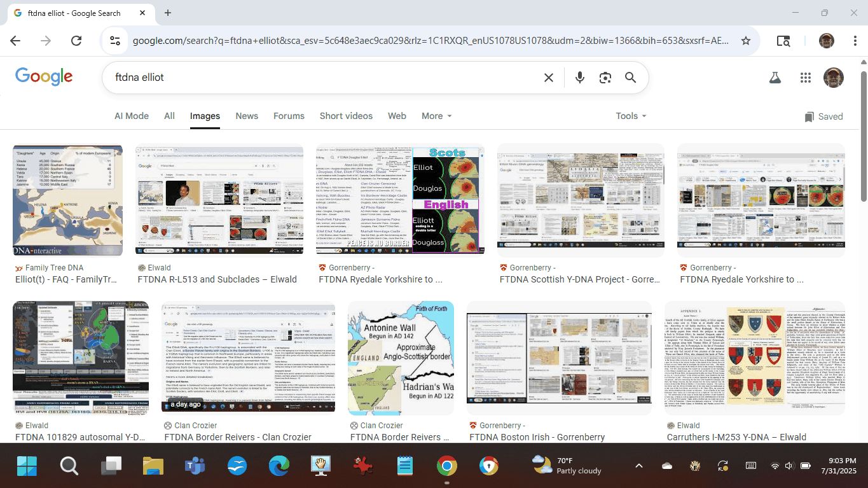868x488 pixels.
Task: Click the magnifier search submit icon
Action: tap(630, 78)
